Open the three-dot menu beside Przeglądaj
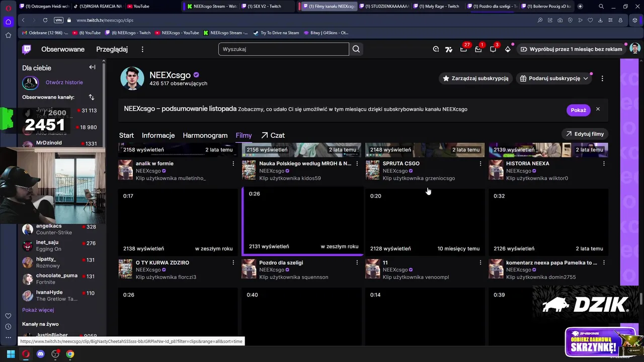 [142, 49]
